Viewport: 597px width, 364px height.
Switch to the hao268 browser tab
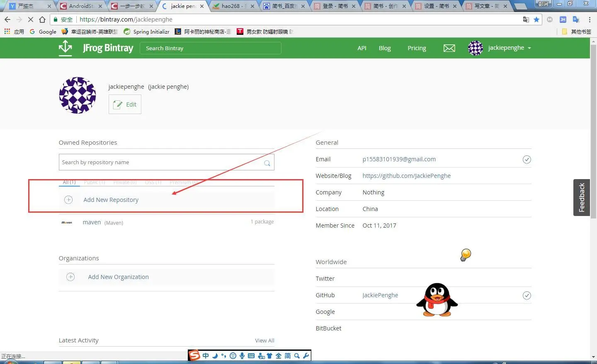pos(233,6)
